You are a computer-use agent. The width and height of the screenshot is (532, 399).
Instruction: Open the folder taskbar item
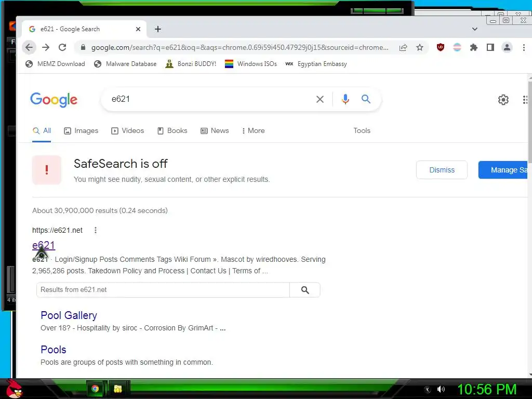coord(118,389)
